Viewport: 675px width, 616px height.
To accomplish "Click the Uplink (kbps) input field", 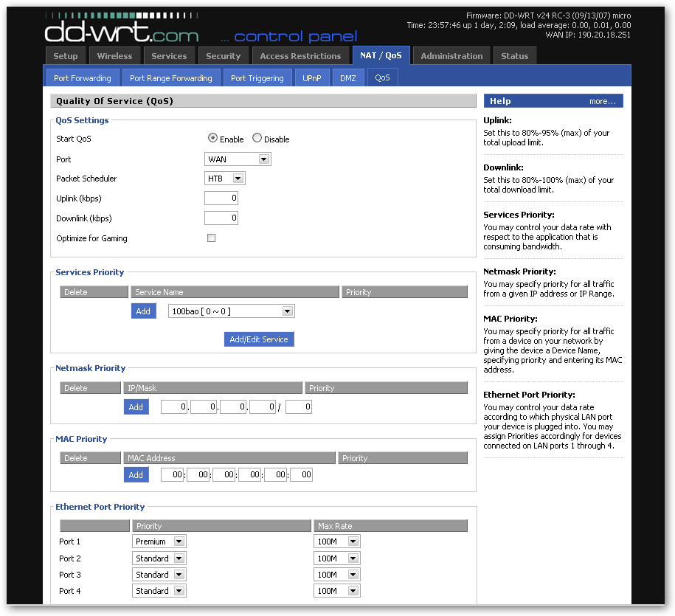I will (221, 198).
